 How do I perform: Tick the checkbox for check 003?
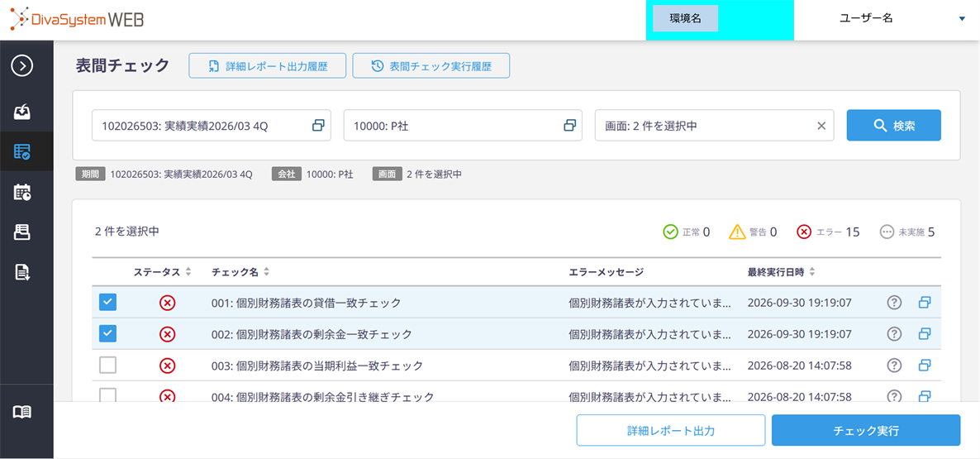108,366
